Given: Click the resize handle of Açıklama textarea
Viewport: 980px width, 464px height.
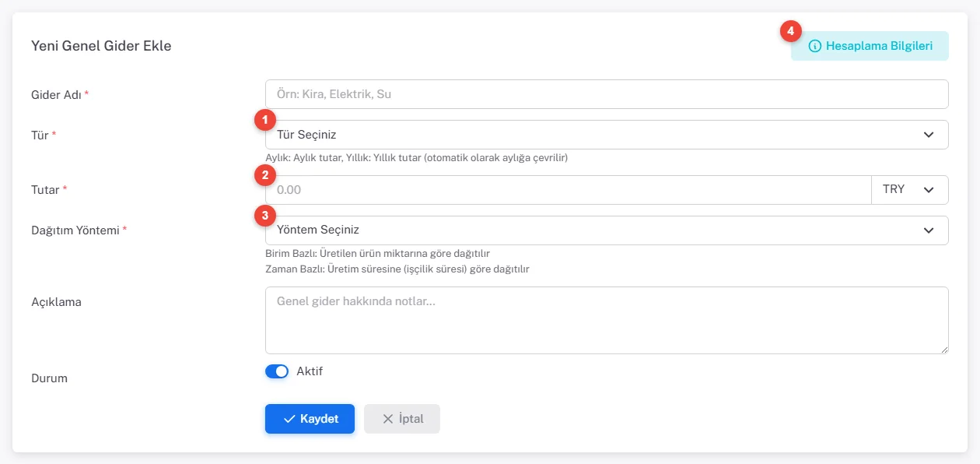Looking at the screenshot, I should point(943,350).
